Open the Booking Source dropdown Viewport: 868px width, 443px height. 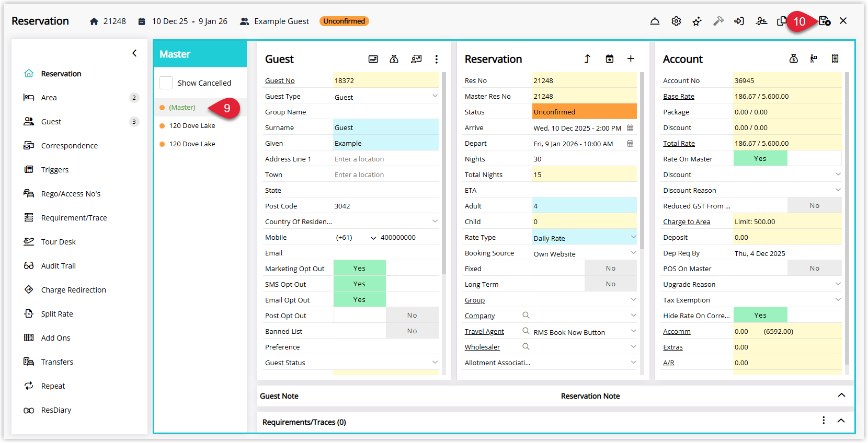(634, 253)
